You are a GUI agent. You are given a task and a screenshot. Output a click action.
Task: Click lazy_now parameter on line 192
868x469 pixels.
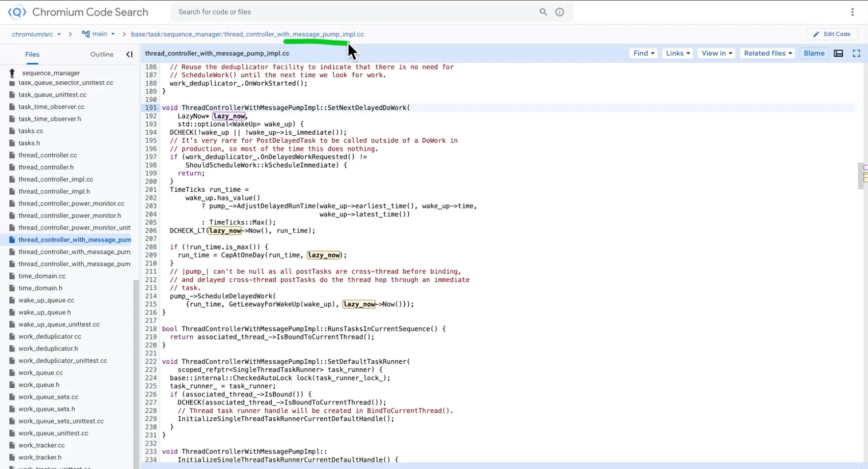click(229, 116)
